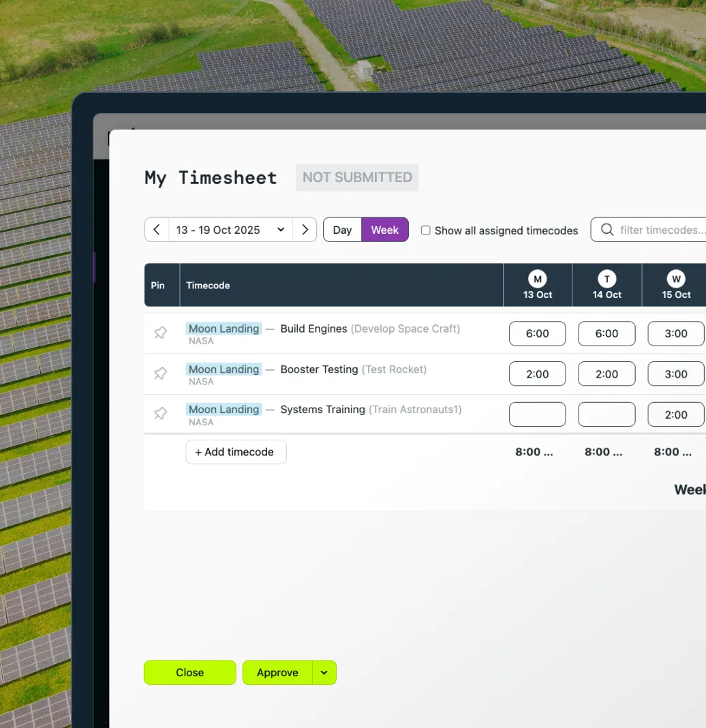The width and height of the screenshot is (706, 728).
Task: Click the Build Engines timecode name
Action: point(313,329)
